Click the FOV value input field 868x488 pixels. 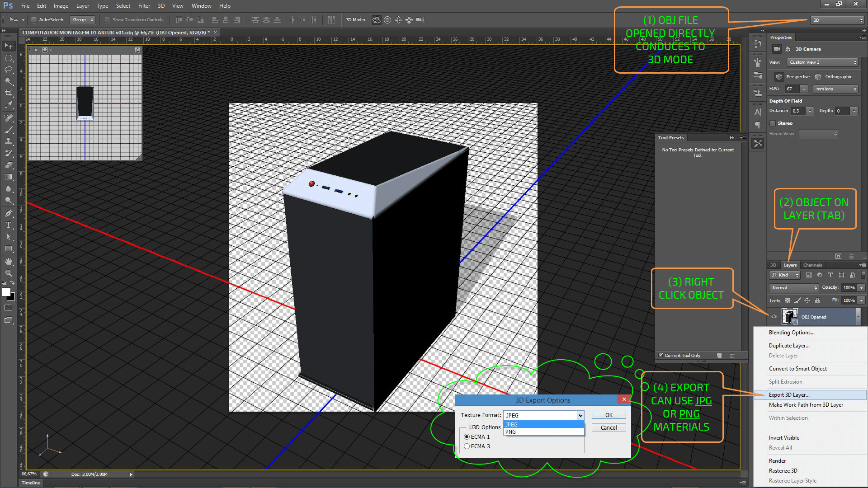tap(792, 89)
